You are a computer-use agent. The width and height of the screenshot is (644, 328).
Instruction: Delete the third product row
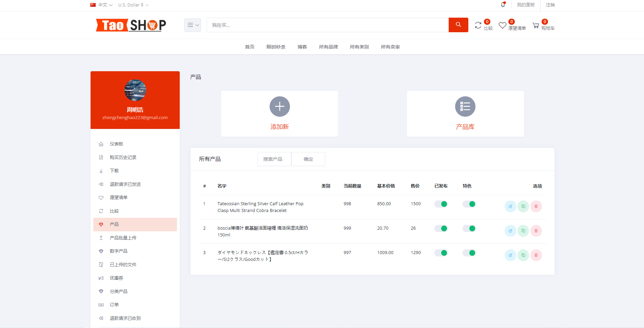536,255
